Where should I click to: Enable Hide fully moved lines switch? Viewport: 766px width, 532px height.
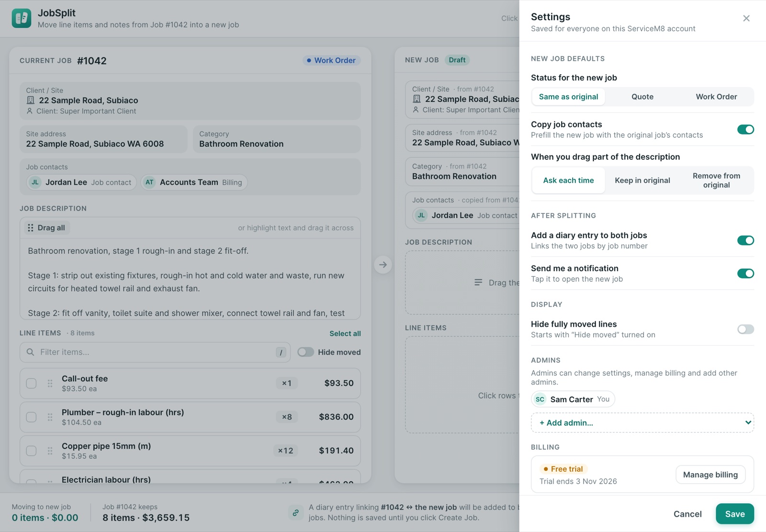(745, 329)
